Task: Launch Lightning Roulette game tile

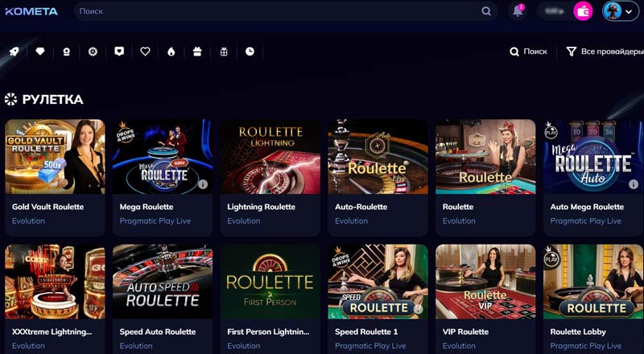Action: point(270,156)
